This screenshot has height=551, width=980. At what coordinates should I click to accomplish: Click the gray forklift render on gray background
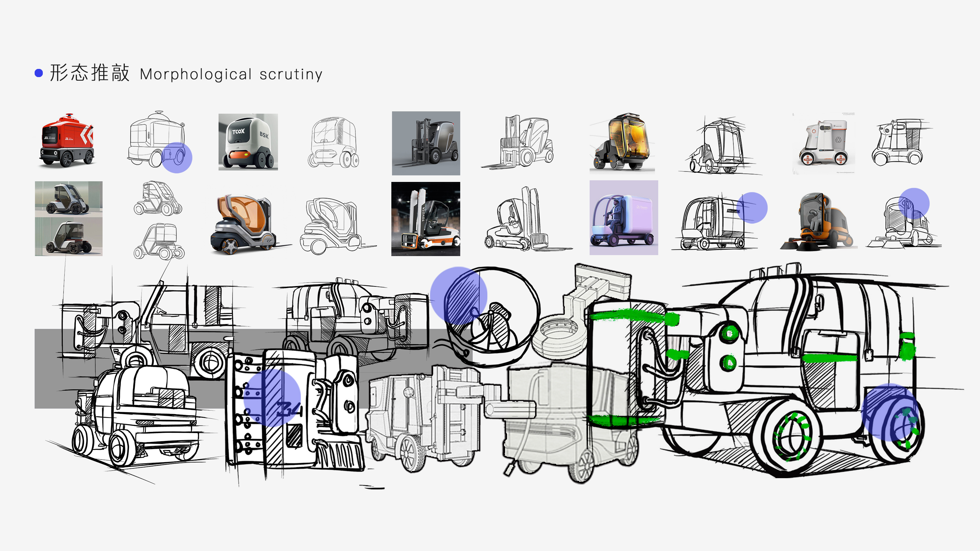[426, 143]
